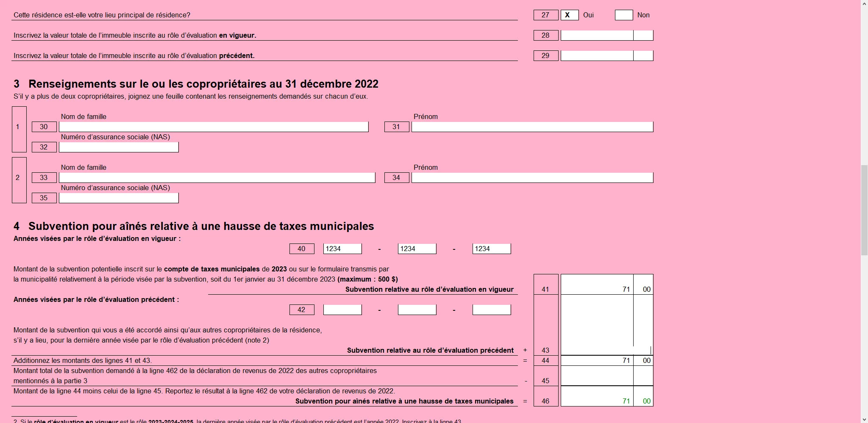Click line number box 27
Screen dimensions: 868x423
[x=546, y=15]
